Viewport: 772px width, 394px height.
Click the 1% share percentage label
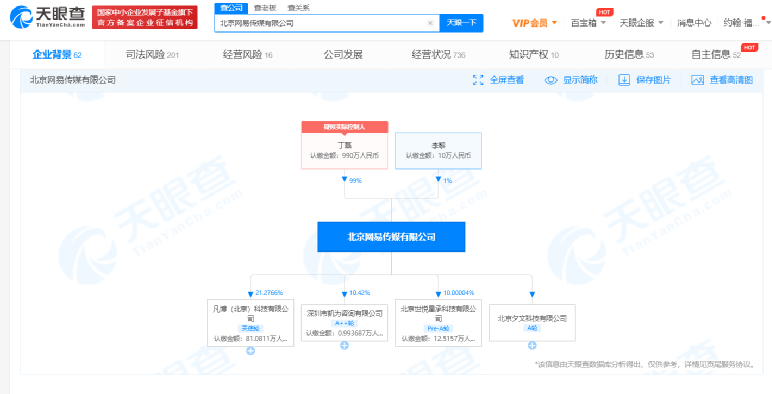447,181
